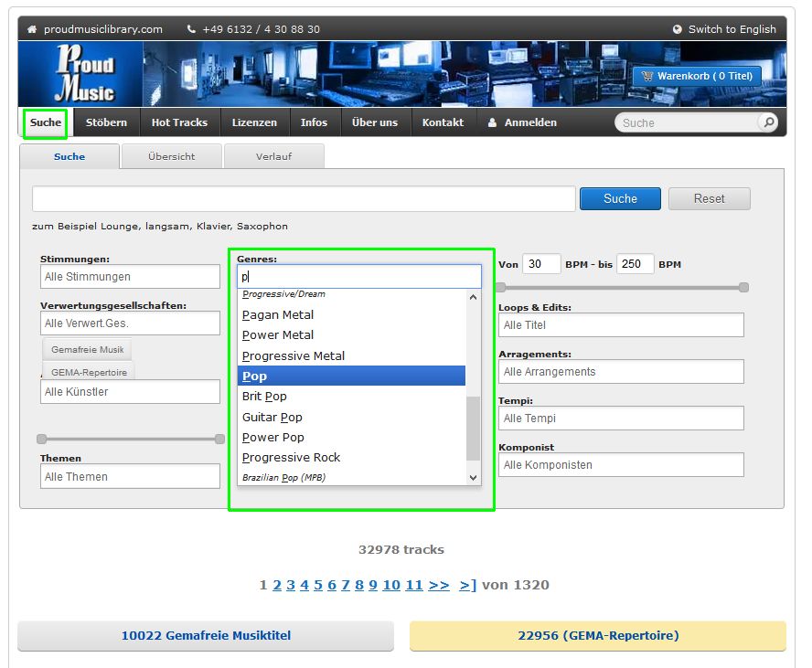Choose Brazilian Pop (MPB) genre

tap(352, 478)
